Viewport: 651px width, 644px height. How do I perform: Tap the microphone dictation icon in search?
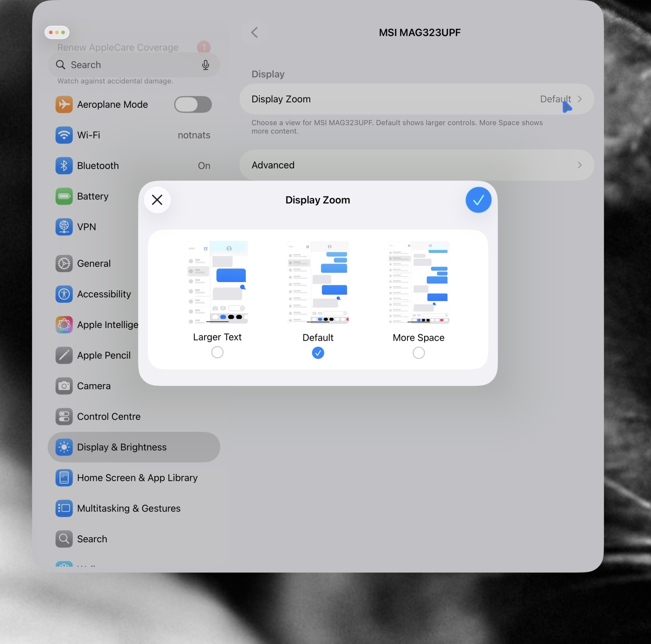[x=205, y=65]
